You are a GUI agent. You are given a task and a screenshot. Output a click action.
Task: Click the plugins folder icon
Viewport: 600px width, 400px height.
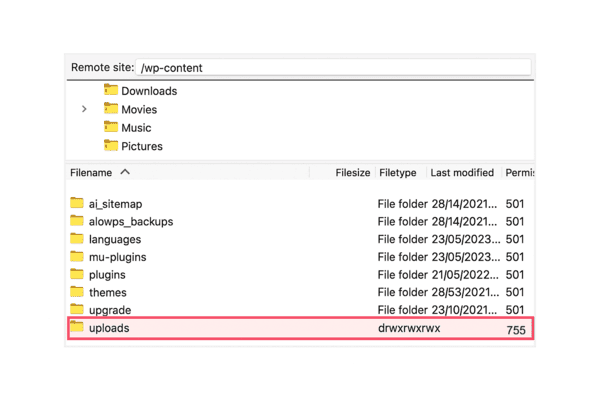coord(77,274)
